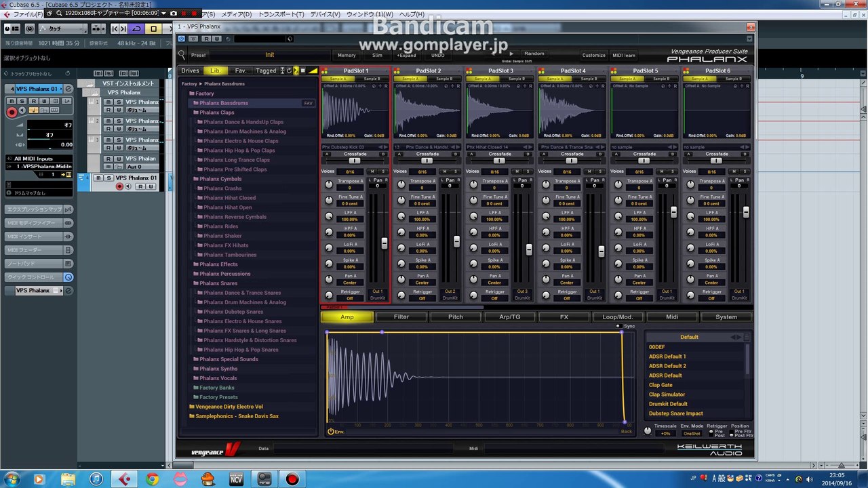Click the yellow volume ramp icon in library bar
The width and height of the screenshot is (868, 488).
pyautogui.click(x=313, y=70)
